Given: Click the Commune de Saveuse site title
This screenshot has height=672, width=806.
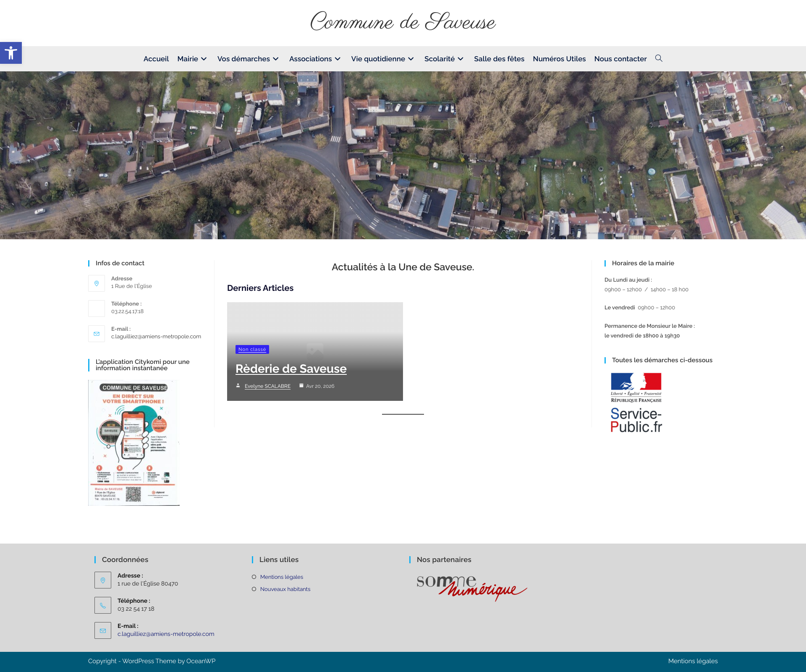Looking at the screenshot, I should (x=403, y=21).
